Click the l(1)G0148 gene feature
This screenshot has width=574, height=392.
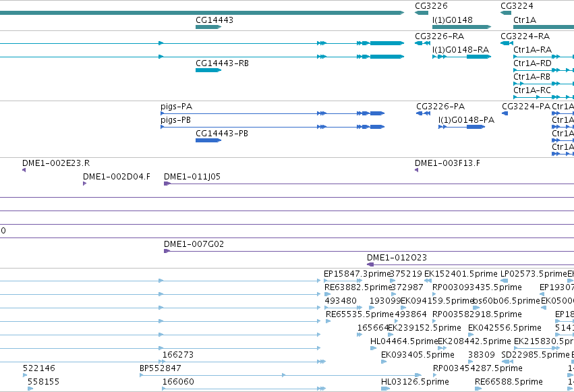click(x=461, y=27)
